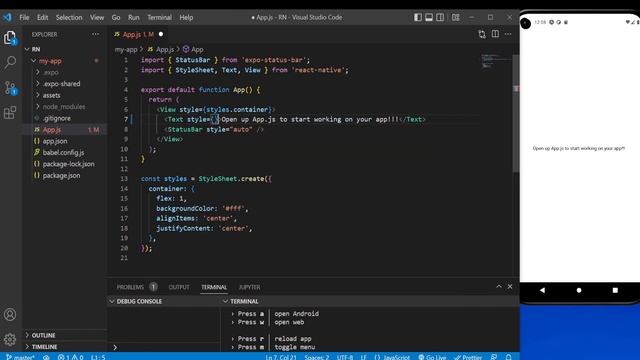Click Ln 7, Col 21 position indicator
Screen dimensions: 640x360
pyautogui.click(x=281, y=357)
